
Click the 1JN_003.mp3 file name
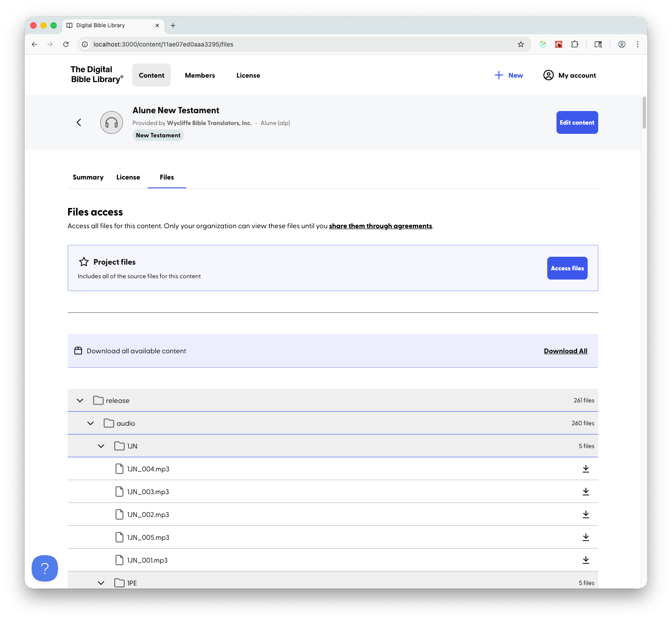pos(148,492)
